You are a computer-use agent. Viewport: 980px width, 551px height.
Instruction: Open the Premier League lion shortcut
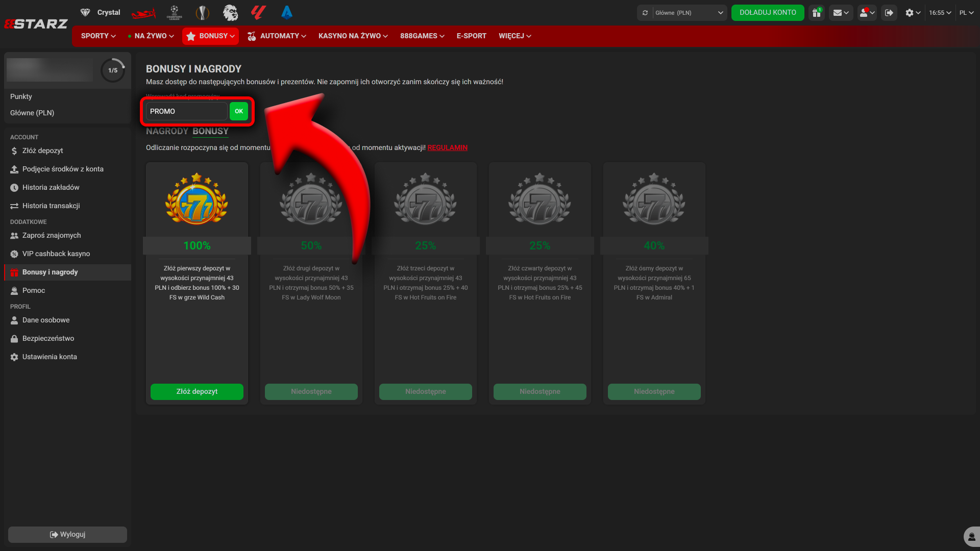coord(230,13)
